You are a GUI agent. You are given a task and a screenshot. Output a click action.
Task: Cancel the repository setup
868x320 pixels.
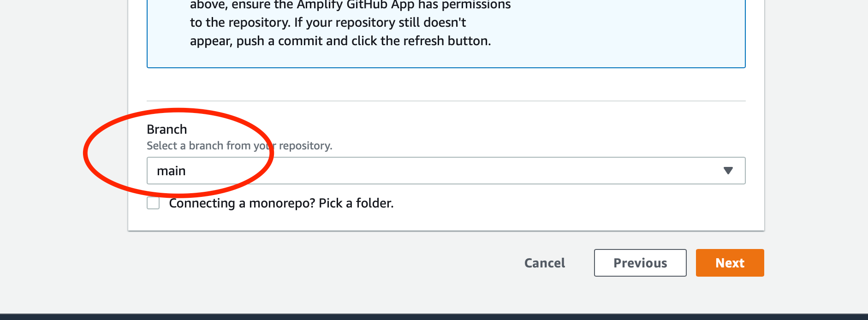pos(545,263)
